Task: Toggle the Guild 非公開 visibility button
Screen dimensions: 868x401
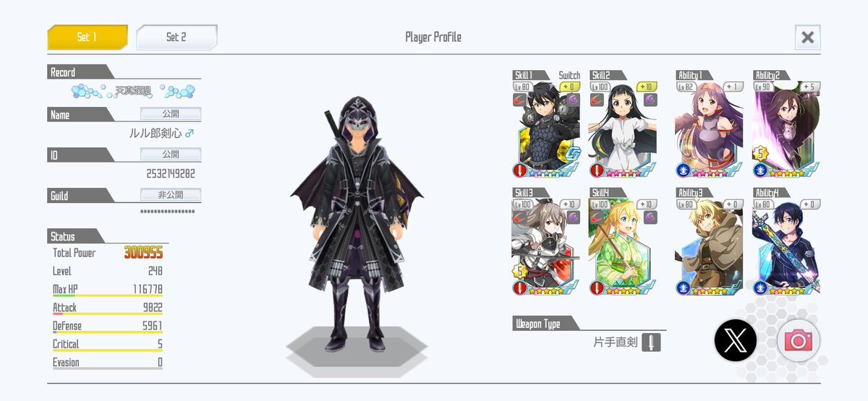Action: click(x=171, y=195)
